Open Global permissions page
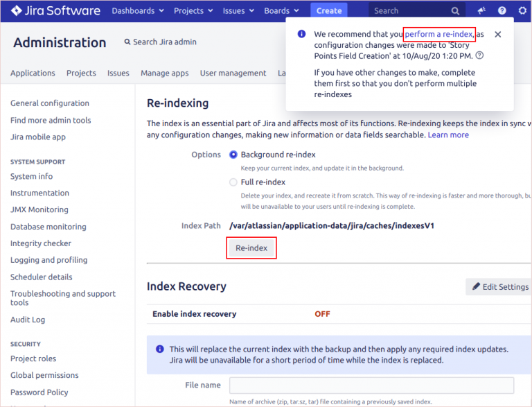Image resolution: width=532 pixels, height=407 pixels. click(44, 375)
